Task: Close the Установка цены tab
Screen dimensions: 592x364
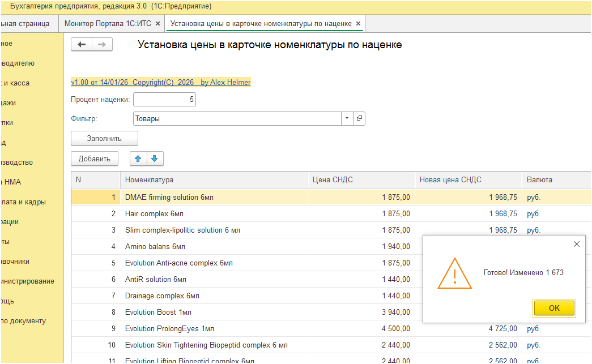Action: 358,24
